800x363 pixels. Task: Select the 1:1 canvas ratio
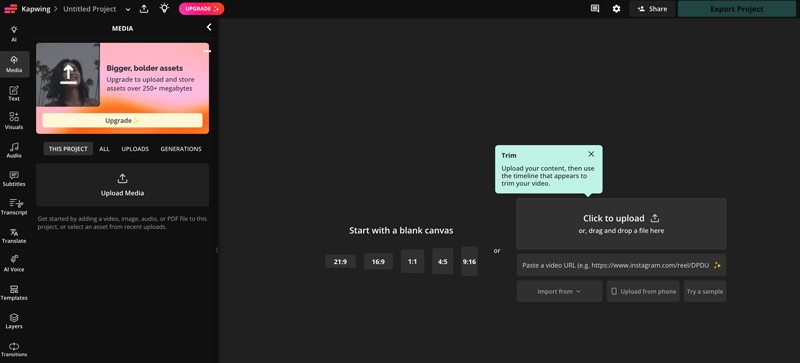[412, 261]
